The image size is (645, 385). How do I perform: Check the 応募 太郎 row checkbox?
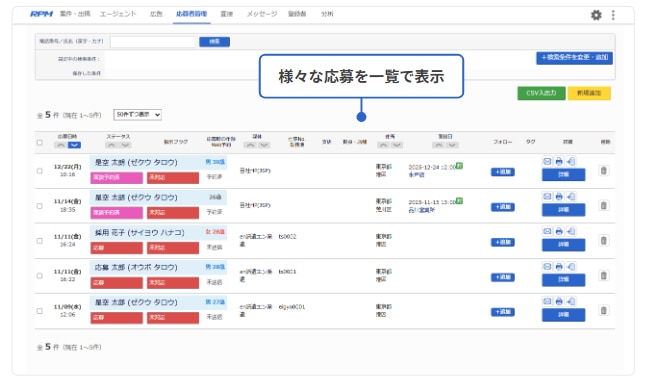coord(39,276)
